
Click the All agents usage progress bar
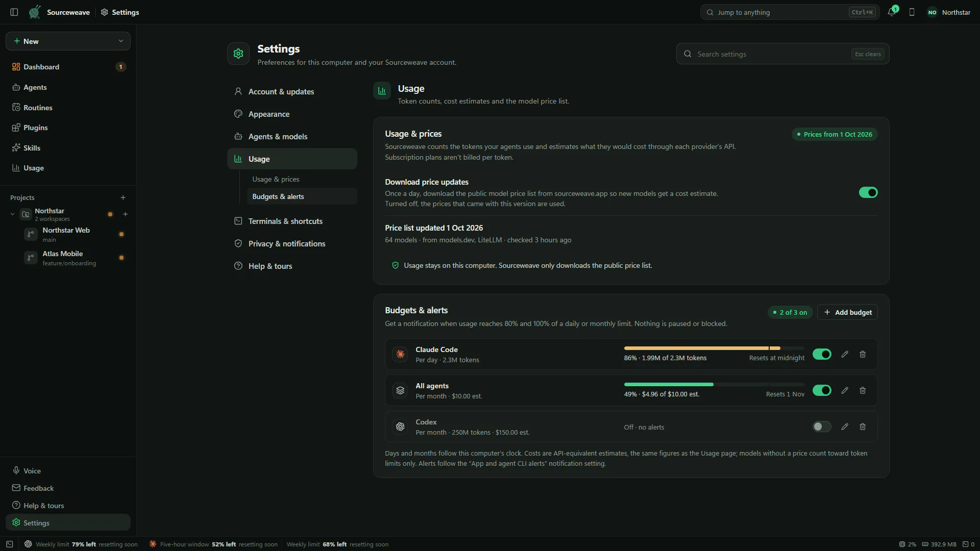[714, 385]
